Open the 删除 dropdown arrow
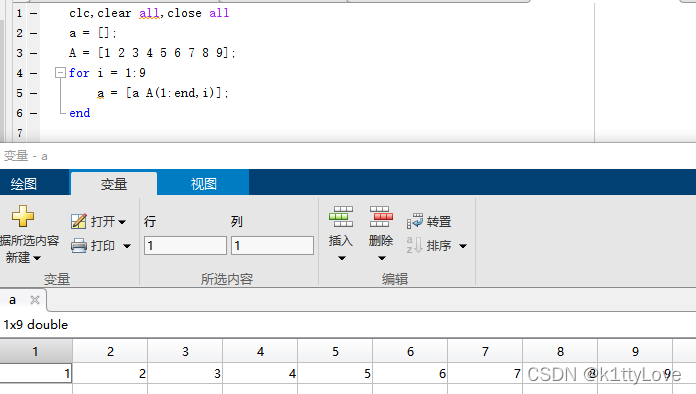Viewport: 696px width, 394px height. (382, 258)
